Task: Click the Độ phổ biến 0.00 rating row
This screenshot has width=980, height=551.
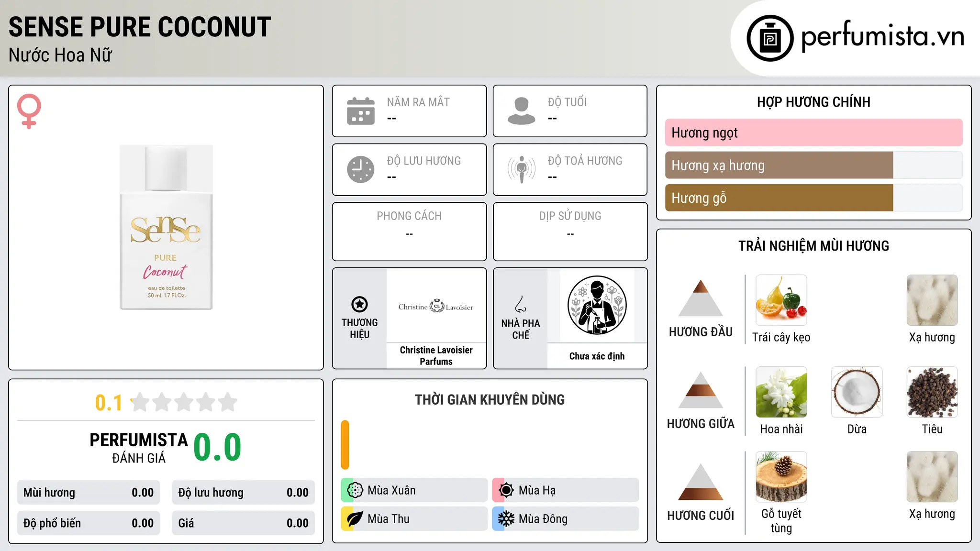Action: point(89,523)
